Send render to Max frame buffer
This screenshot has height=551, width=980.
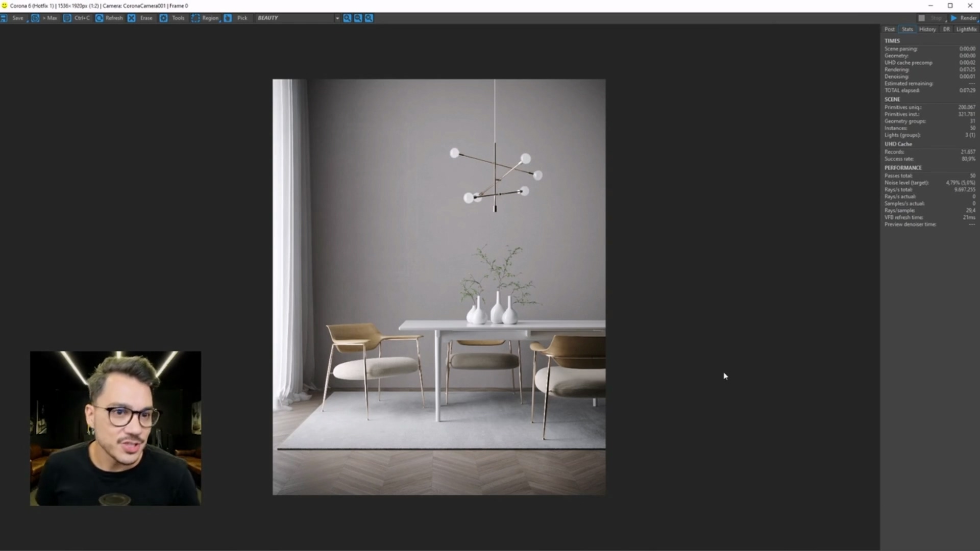[x=35, y=18]
